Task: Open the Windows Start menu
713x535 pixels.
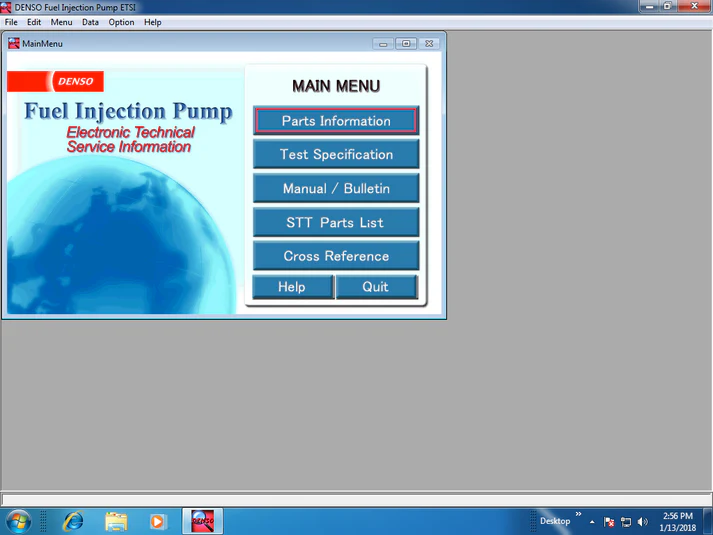Action: 18,521
